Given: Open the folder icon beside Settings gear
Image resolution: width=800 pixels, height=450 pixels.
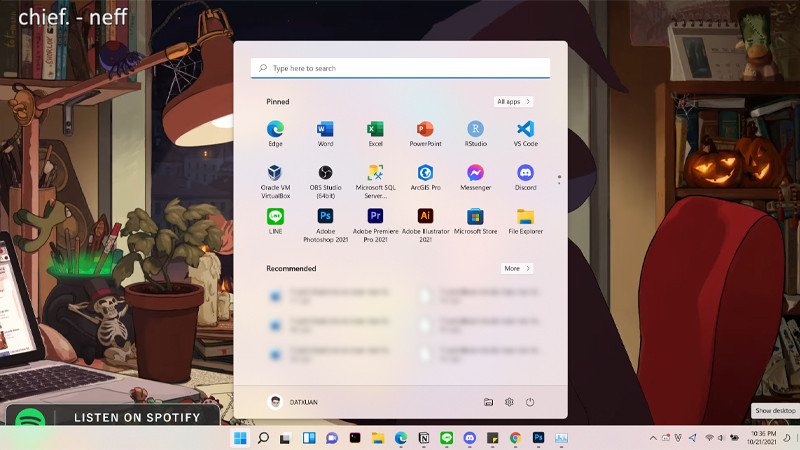Looking at the screenshot, I should pyautogui.click(x=488, y=402).
